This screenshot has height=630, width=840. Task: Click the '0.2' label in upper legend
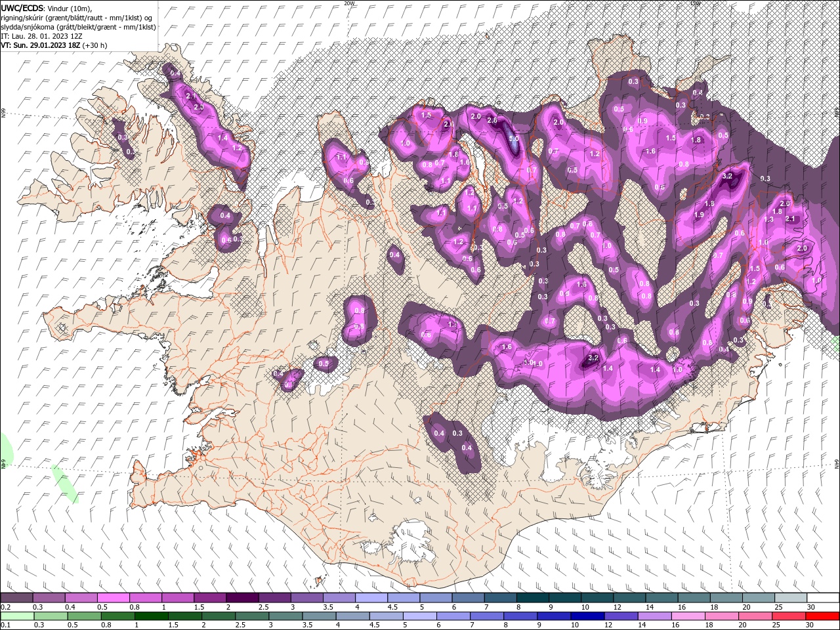point(5,607)
